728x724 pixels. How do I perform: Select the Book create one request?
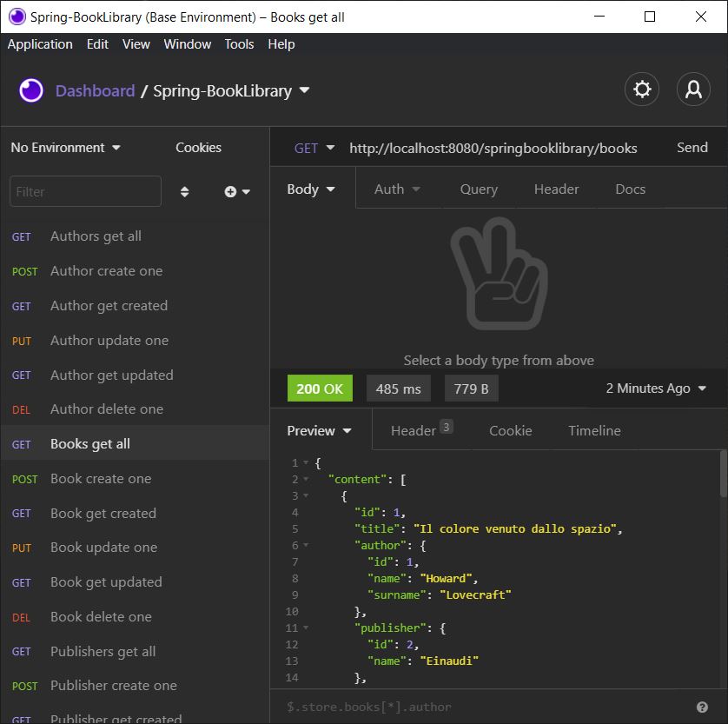click(x=135, y=479)
